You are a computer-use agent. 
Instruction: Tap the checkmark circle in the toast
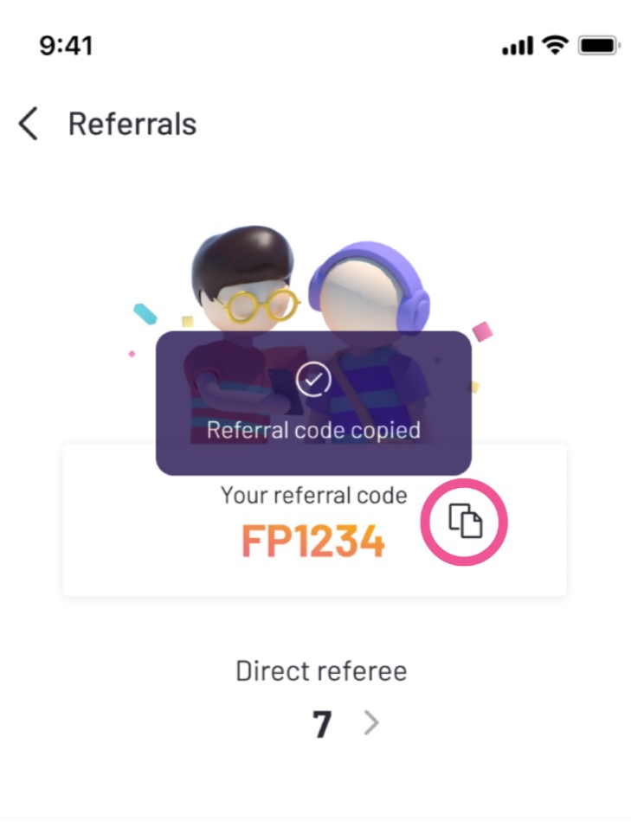click(x=313, y=379)
